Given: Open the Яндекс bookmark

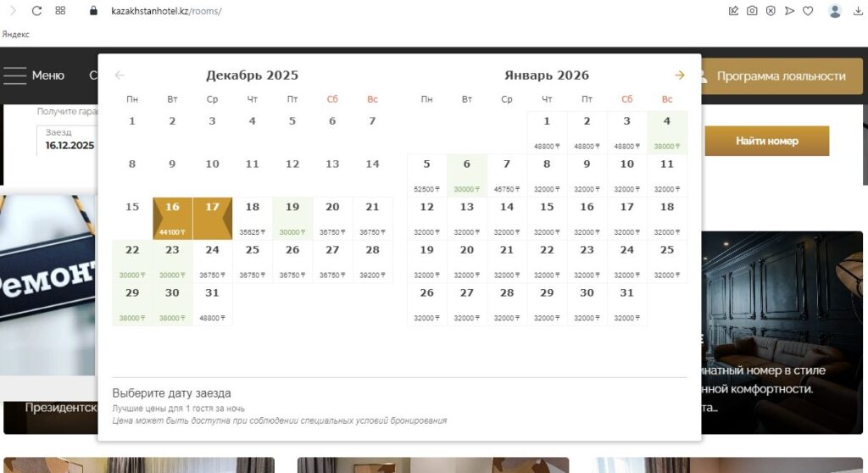Looking at the screenshot, I should 15,34.
